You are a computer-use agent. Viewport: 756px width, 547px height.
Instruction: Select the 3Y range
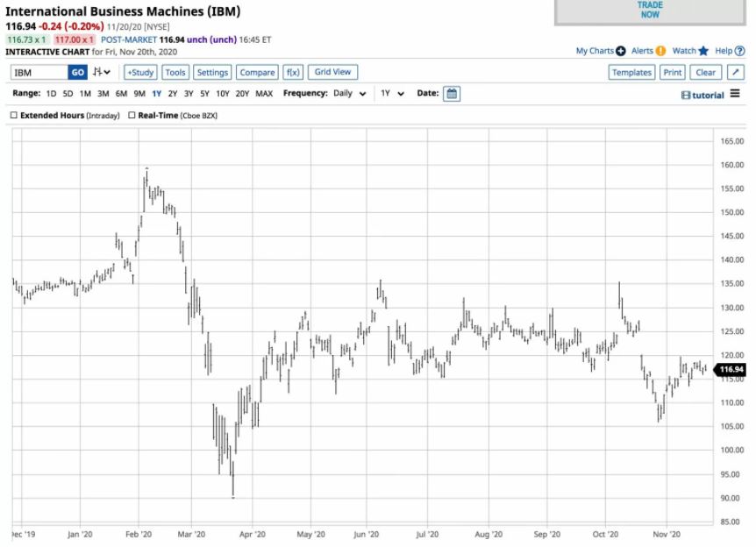[189, 94]
